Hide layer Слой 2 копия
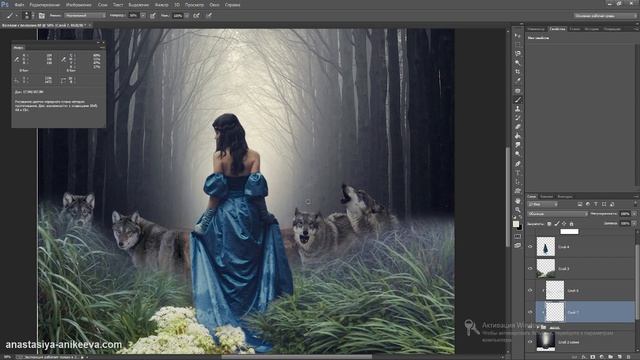 pyautogui.click(x=530, y=342)
